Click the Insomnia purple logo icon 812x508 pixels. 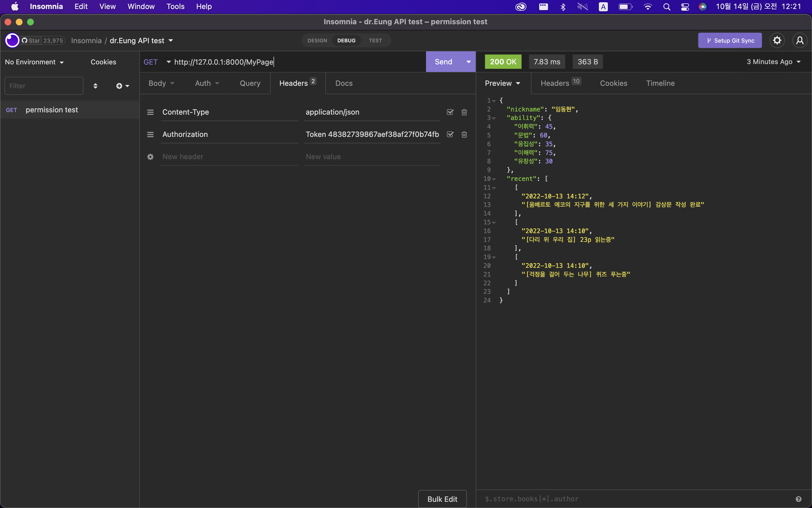[12, 40]
